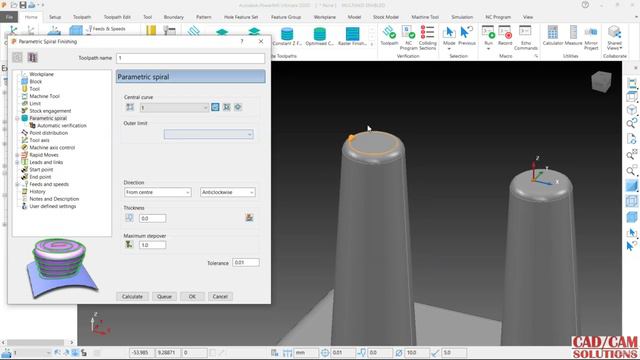Open Echo Commands window
Screen dimensions: 640x360
526,38
